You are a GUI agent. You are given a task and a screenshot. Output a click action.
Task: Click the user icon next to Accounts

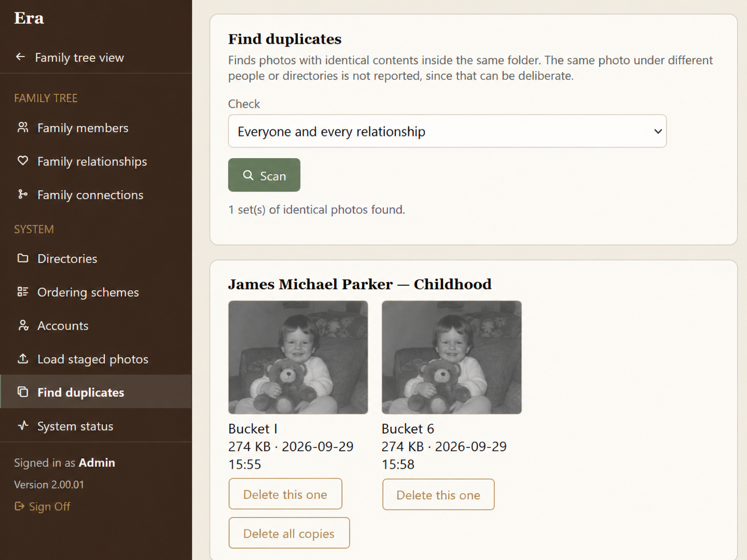[x=23, y=325]
